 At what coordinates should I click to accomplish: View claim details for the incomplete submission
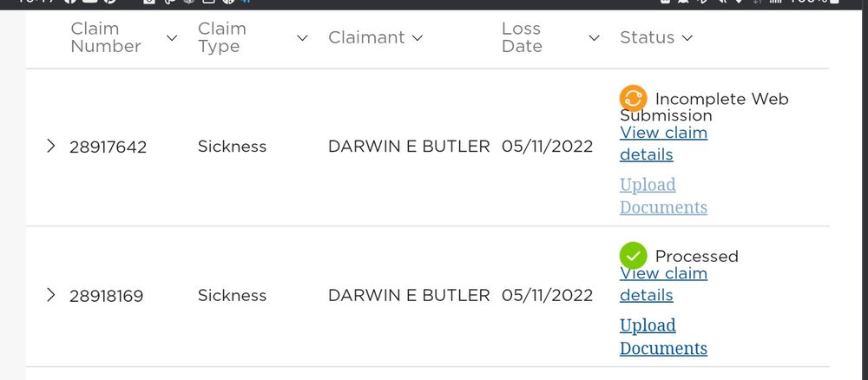[663, 143]
